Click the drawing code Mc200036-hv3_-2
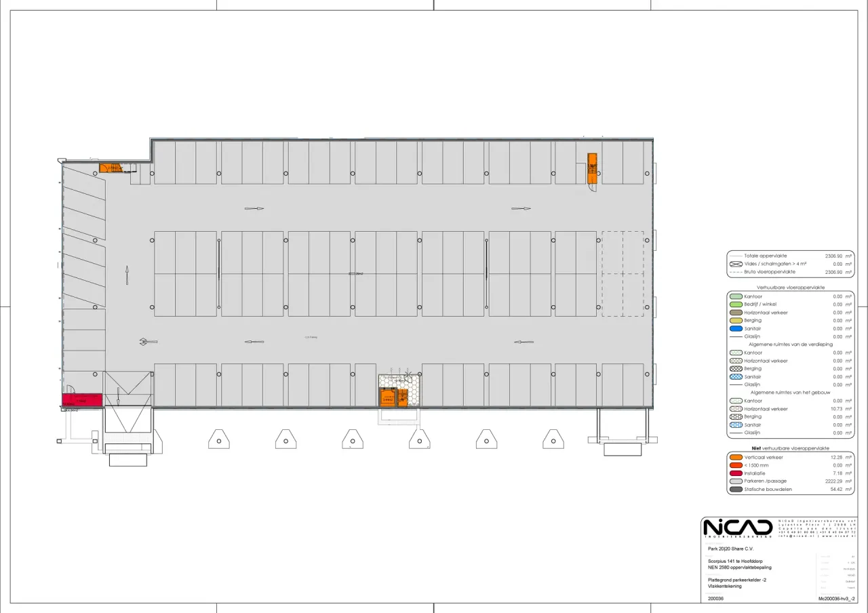This screenshot has height=613, width=868. (837, 599)
